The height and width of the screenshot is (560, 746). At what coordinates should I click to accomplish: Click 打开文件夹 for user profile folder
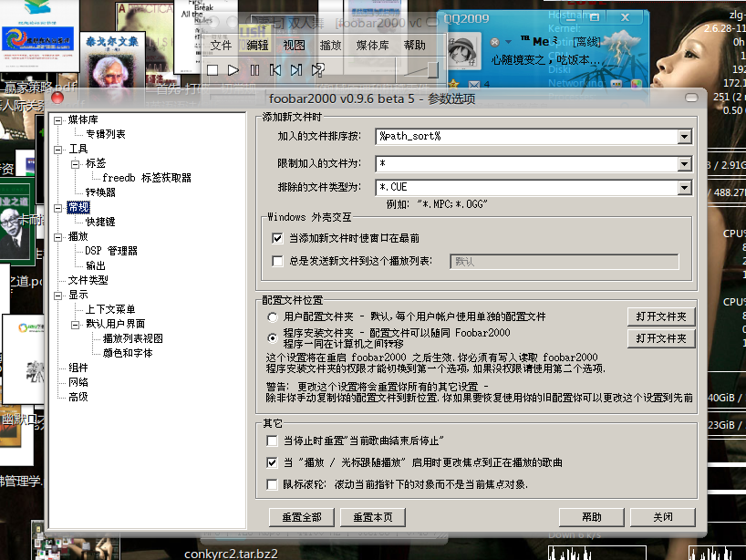(661, 316)
